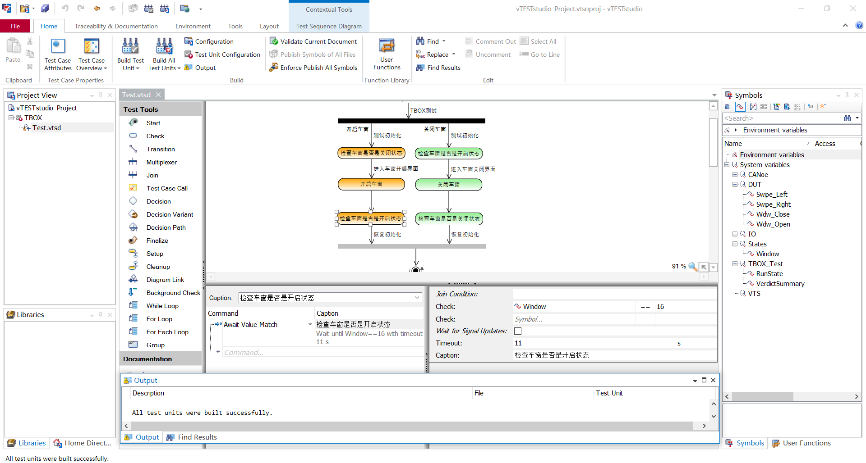Switch to Find Results bottom tab

(192, 437)
